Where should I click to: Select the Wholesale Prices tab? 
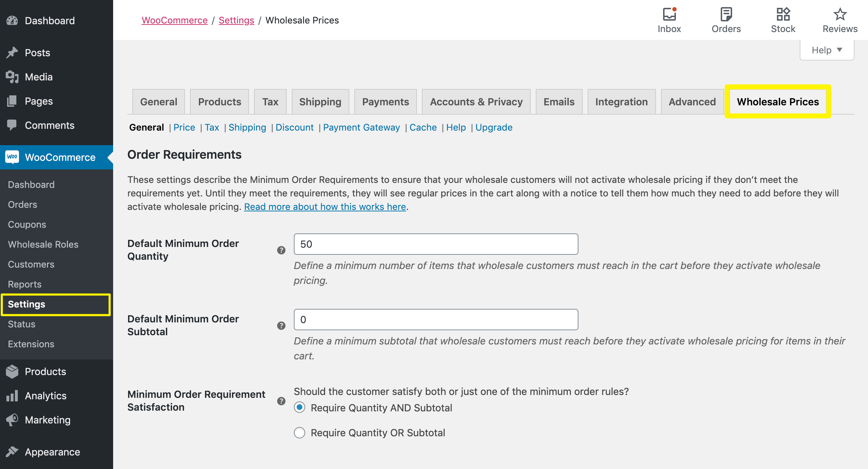[778, 102]
